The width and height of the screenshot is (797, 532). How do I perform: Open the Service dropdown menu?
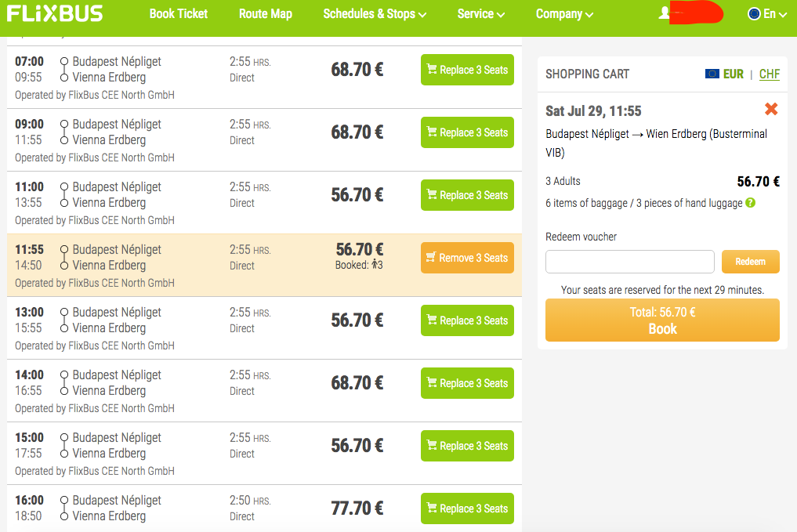click(481, 14)
